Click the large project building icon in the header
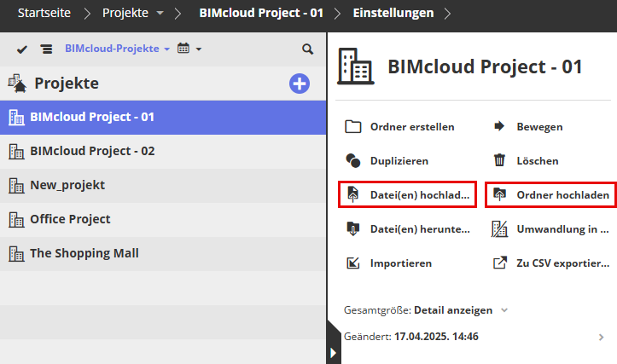This screenshot has width=617, height=364. (x=355, y=66)
